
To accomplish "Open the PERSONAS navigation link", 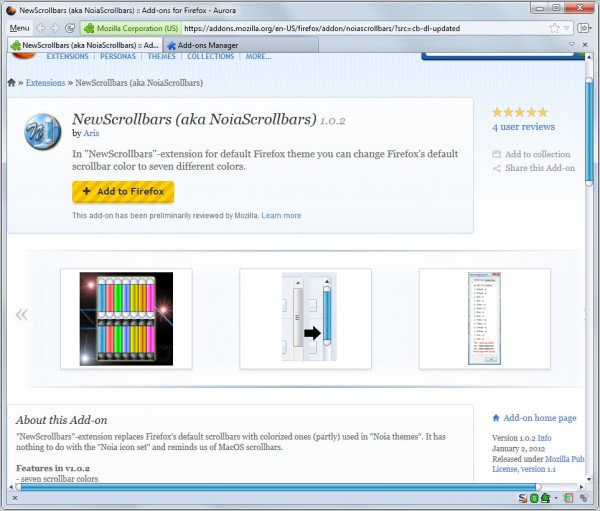I will point(118,56).
